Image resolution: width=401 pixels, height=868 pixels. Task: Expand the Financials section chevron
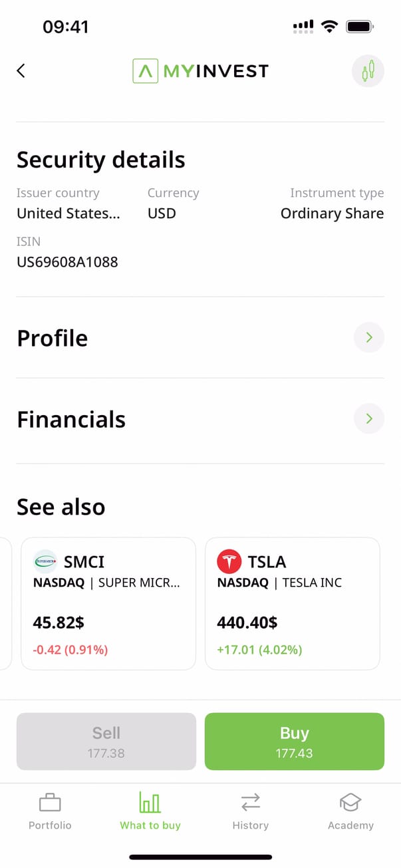pyautogui.click(x=368, y=419)
